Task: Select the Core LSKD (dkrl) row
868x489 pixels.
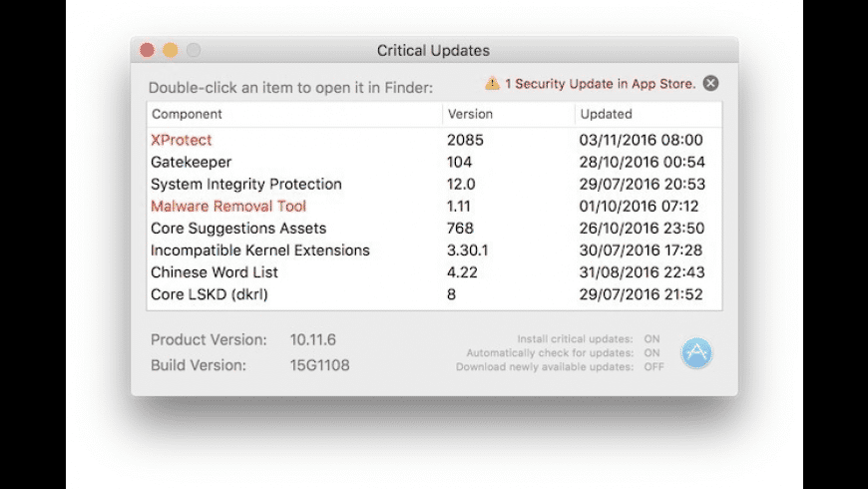Action: (210, 294)
